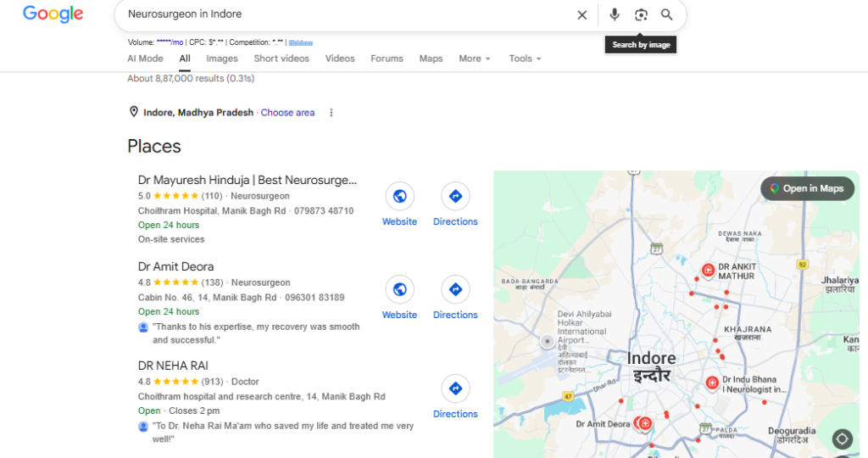Select the All results tab

185,59
